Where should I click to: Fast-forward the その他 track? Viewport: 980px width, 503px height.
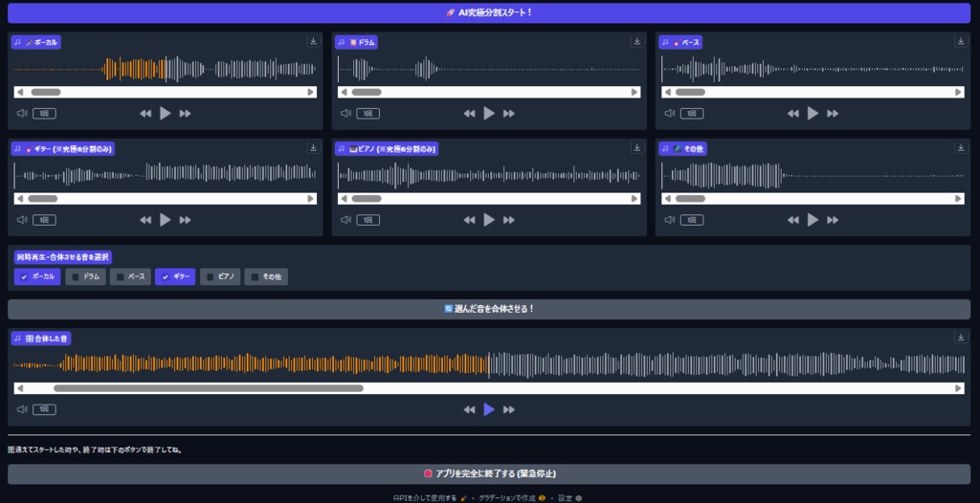tap(833, 220)
